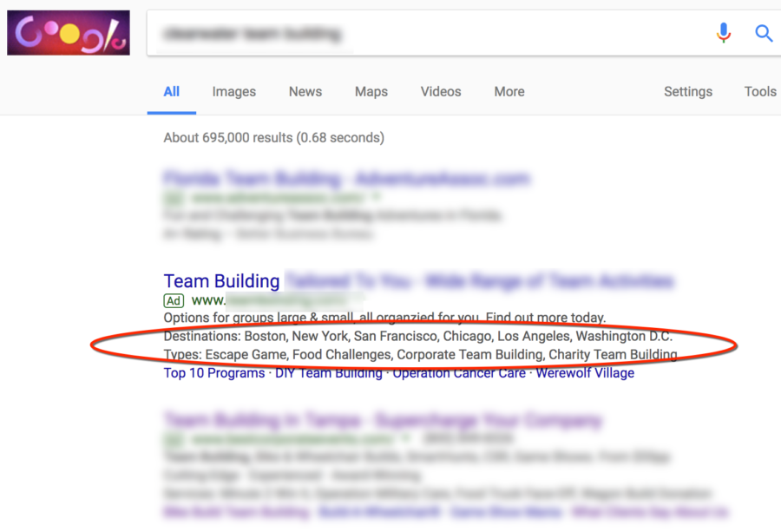
Task: Click the green Ad badge label
Action: coord(173,301)
